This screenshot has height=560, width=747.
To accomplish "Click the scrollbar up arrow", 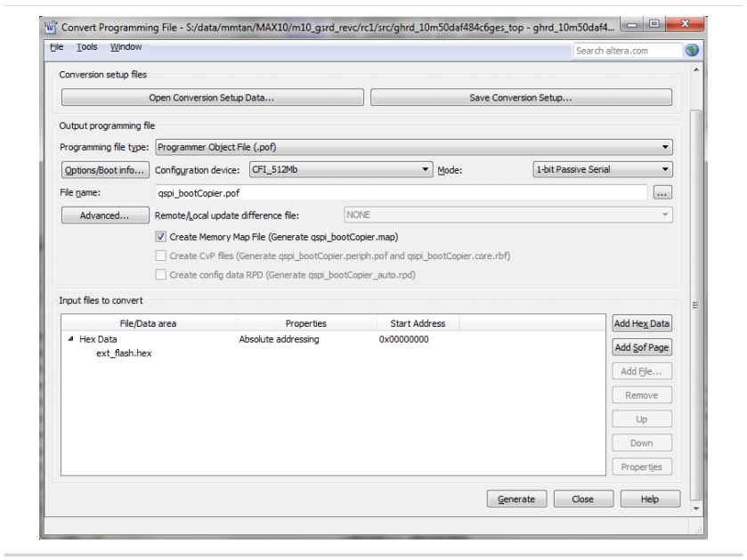I will point(696,70).
